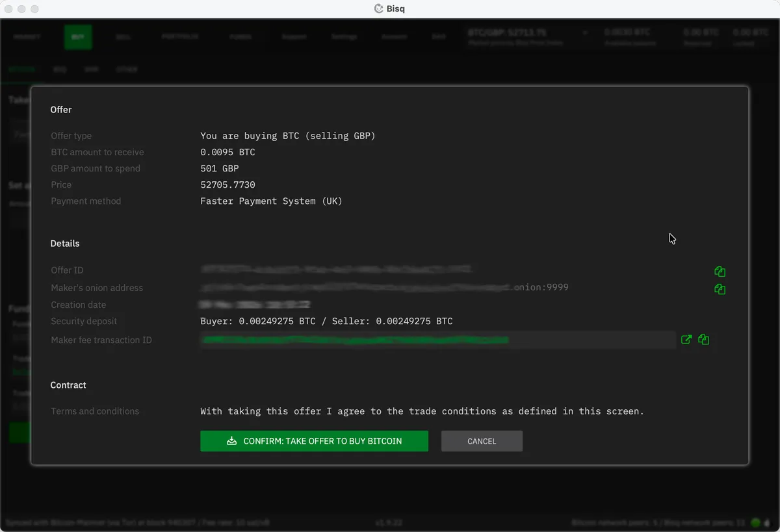Click CONFIRM: TAKE OFFER TO BUY BITCOIN
Screen dimensions: 780x532
coord(314,440)
